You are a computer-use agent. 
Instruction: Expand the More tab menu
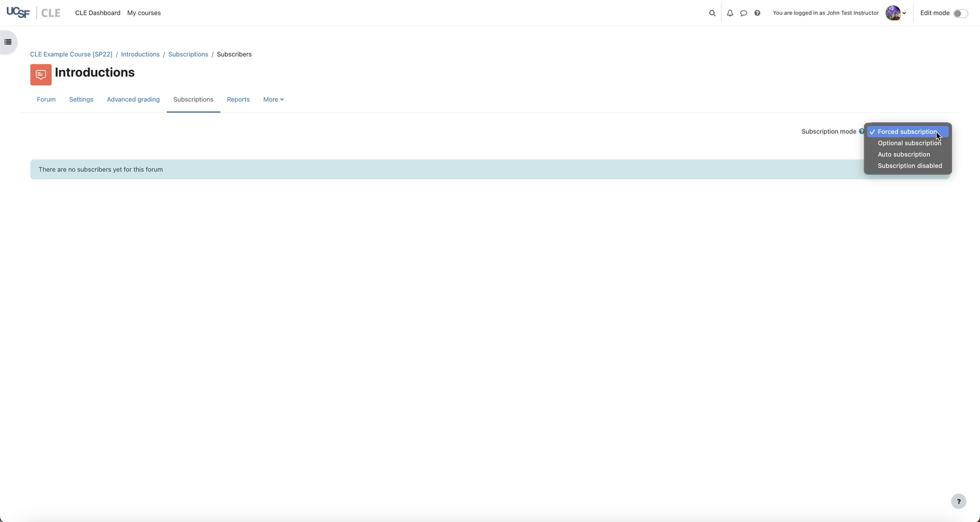pos(273,99)
